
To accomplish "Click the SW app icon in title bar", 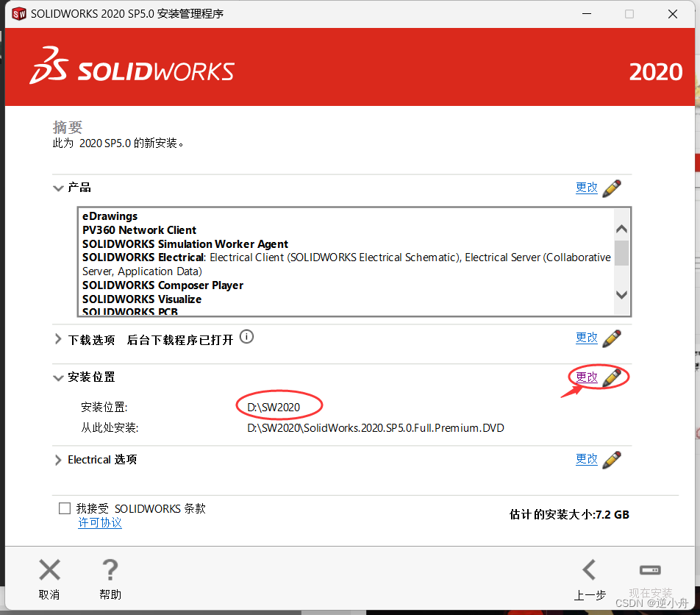I will 19,14.
